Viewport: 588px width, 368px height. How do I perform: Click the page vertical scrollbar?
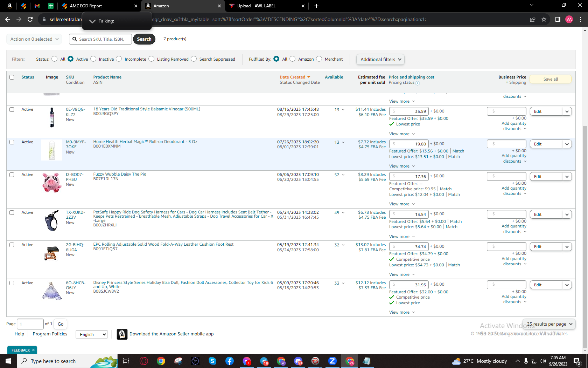[585, 237]
